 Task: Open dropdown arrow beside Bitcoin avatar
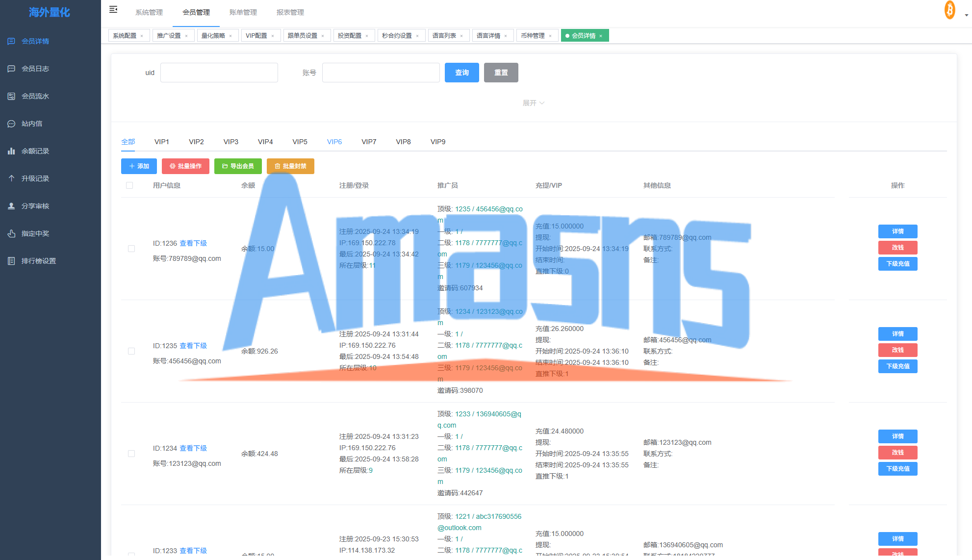(x=966, y=15)
